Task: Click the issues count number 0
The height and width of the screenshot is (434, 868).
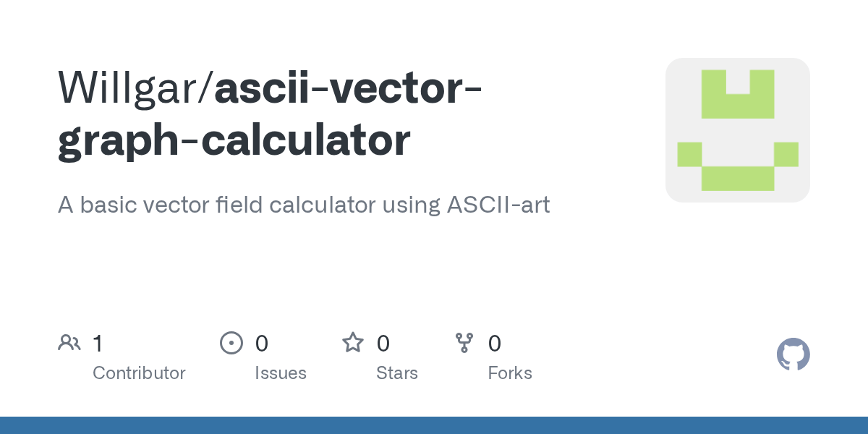Action: [262, 343]
